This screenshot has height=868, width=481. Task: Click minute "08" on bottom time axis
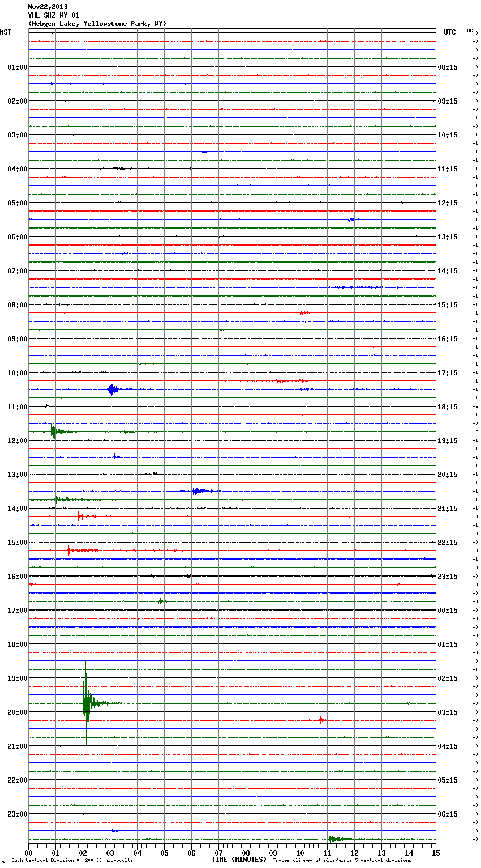246,852
